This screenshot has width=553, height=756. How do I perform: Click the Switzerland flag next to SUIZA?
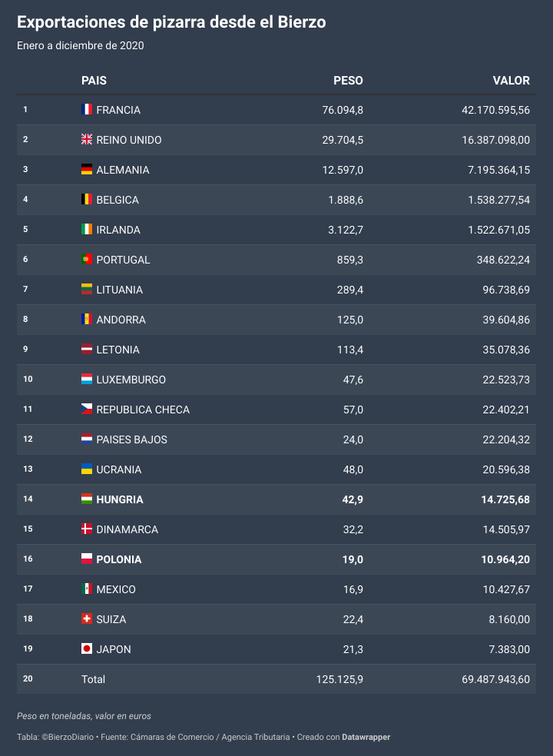pos(86,618)
